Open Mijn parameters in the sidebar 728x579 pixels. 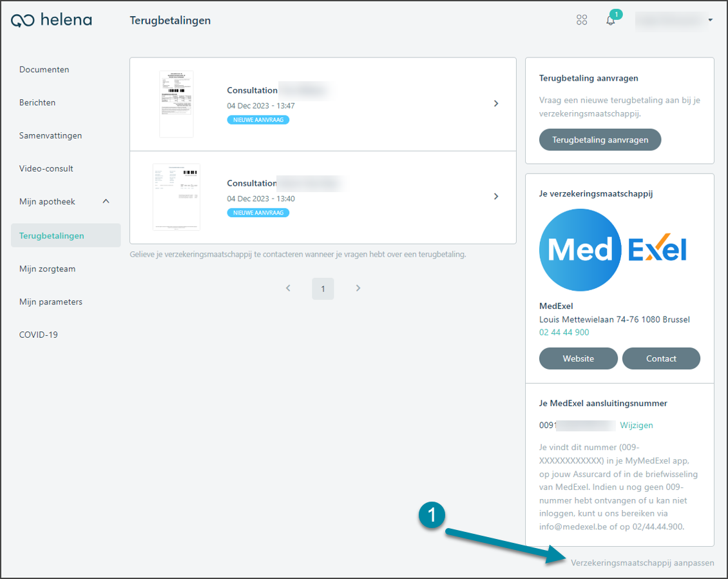coord(51,302)
